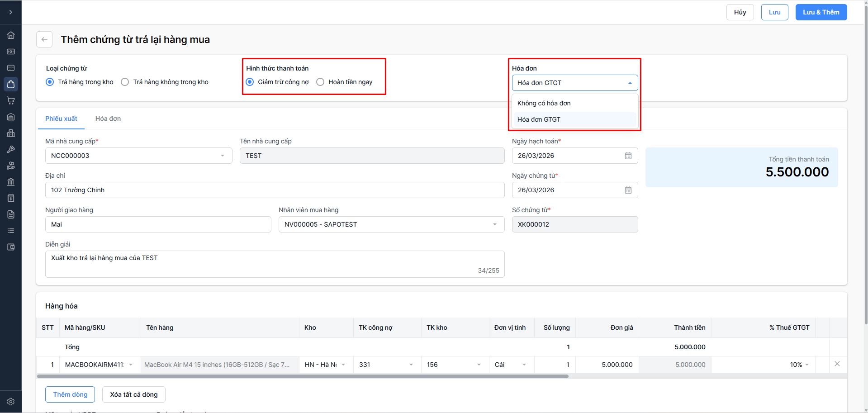Click the back arrow beside the page title
This screenshot has height=413, width=868.
(44, 39)
